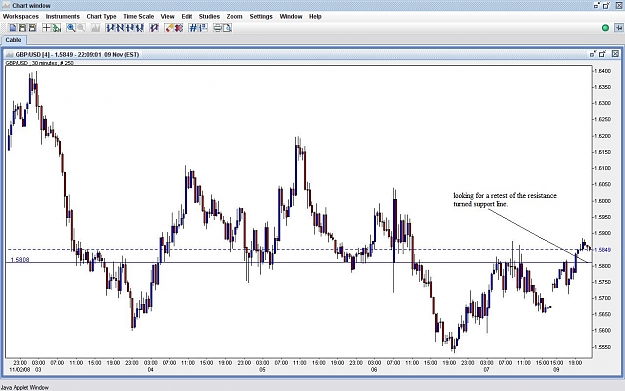625x391 pixels.
Task: Open the View menu
Action: (x=167, y=16)
